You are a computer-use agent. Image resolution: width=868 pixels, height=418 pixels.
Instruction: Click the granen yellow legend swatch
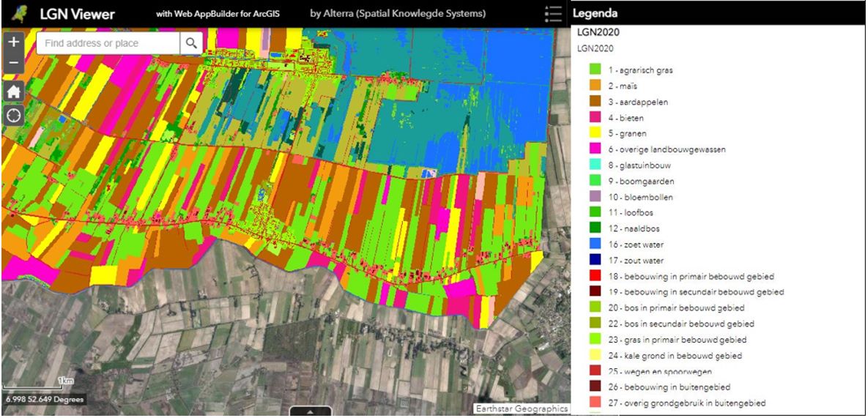[596, 134]
